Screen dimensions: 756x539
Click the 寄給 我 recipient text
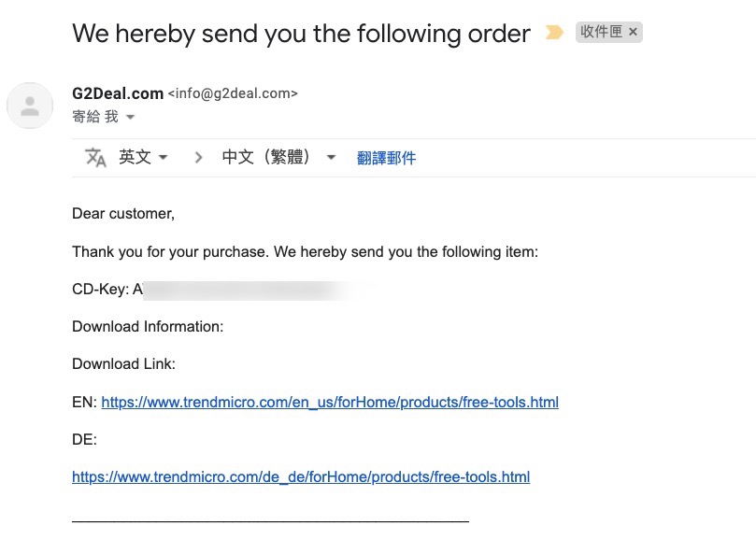pyautogui.click(x=94, y=118)
